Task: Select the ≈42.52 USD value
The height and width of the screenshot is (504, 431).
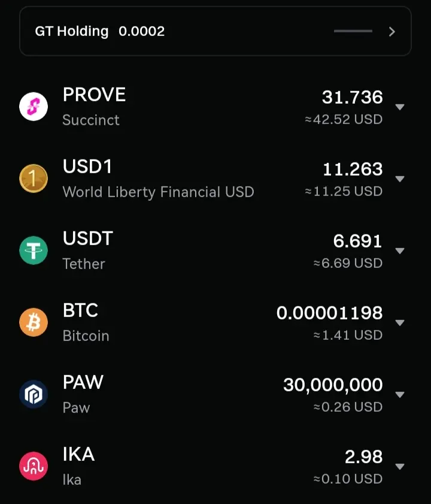Action: click(x=344, y=119)
